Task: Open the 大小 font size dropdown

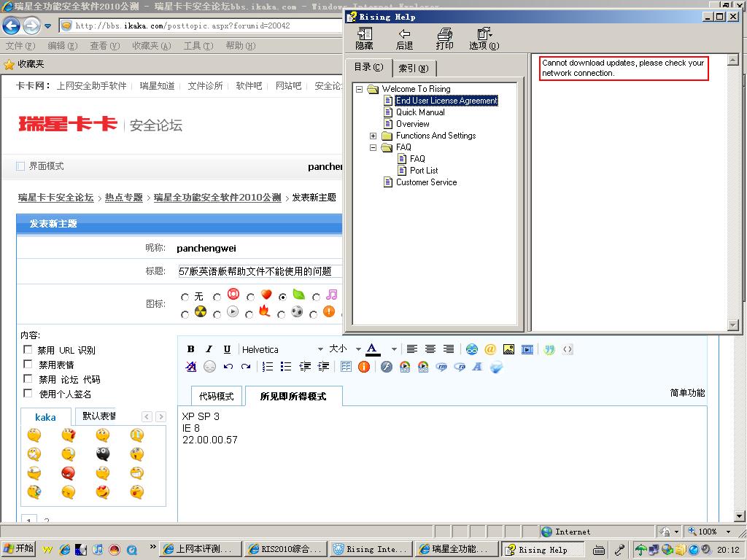Action: pyautogui.click(x=358, y=349)
